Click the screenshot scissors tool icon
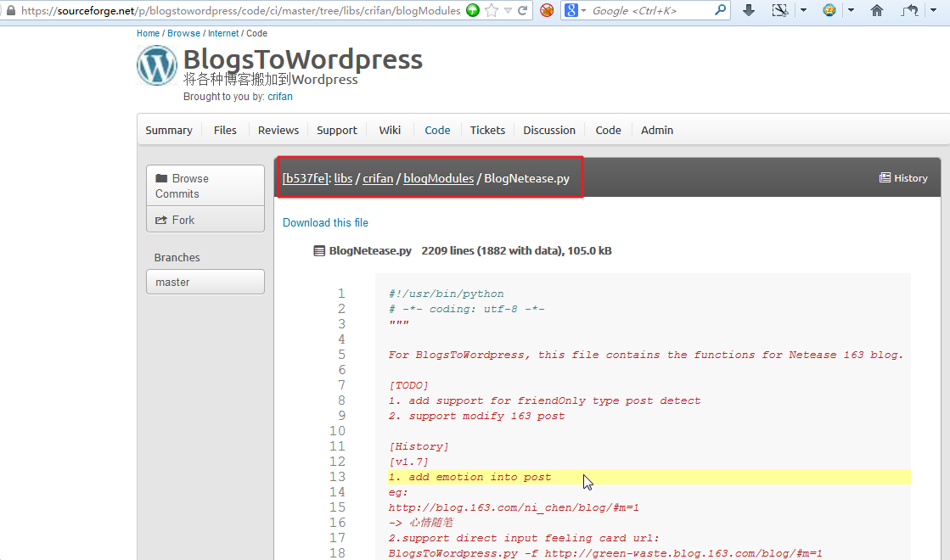 pos(779,10)
